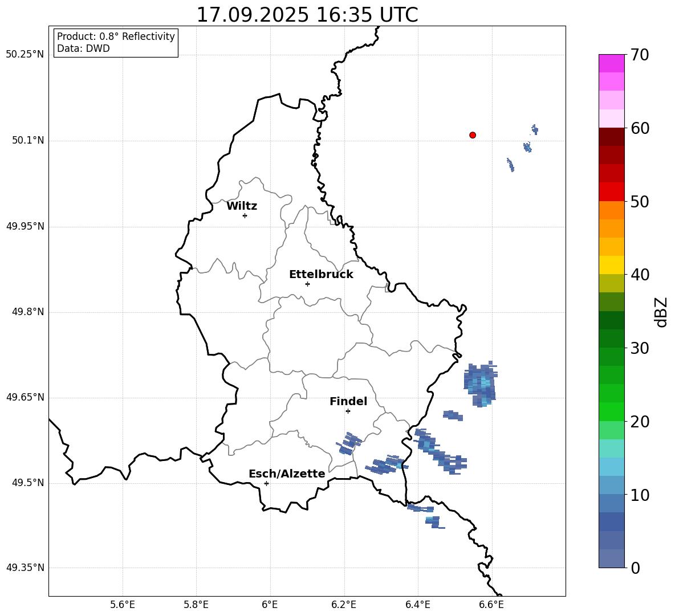The width and height of the screenshot is (675, 616).
Task: Click the 50.25°N latitude label
Action: point(25,55)
